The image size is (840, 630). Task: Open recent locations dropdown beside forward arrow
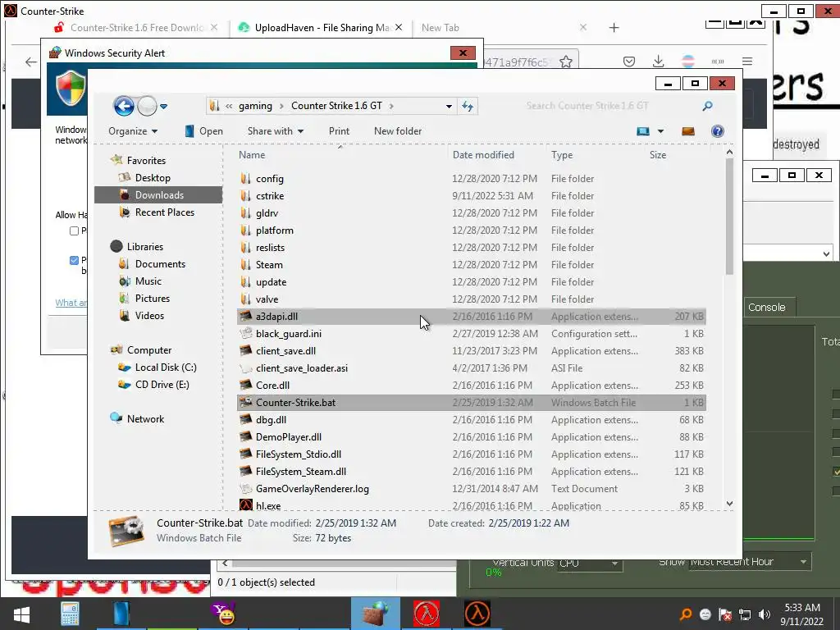click(x=163, y=106)
